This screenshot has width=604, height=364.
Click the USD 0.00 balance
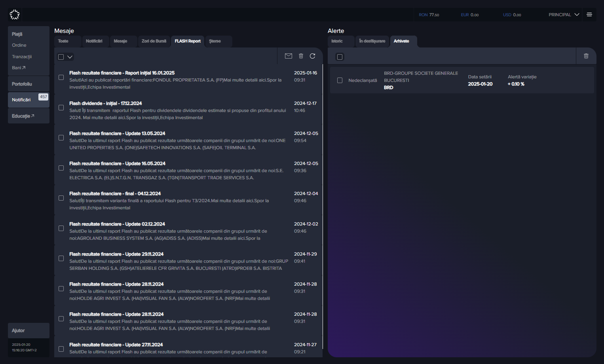(x=512, y=15)
